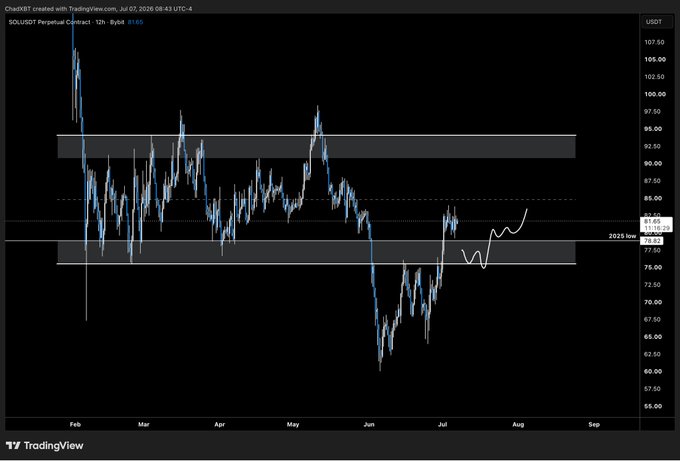
Task: Click the May label on time axis
Action: click(293, 425)
